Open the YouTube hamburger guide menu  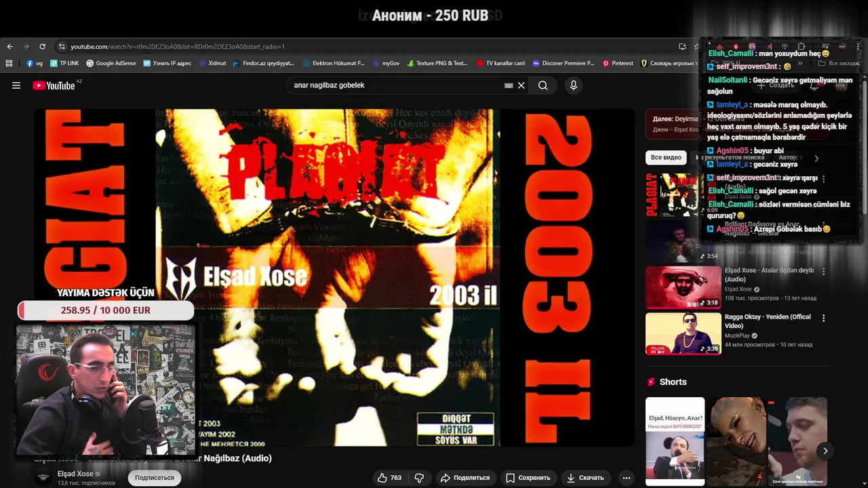[x=16, y=85]
